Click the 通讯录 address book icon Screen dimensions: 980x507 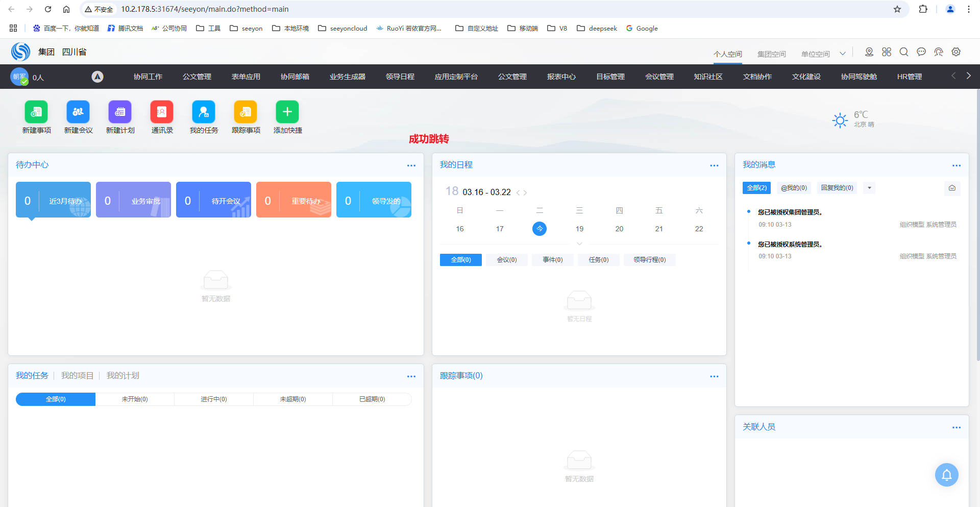click(162, 112)
